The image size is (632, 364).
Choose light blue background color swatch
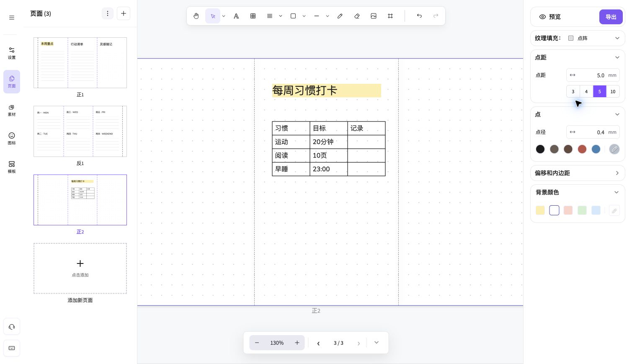[x=596, y=210]
